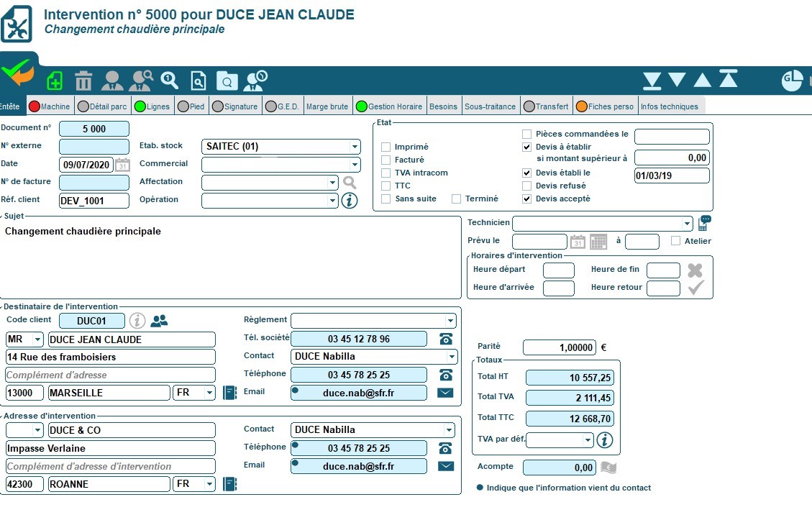This screenshot has width=812, height=515.
Task: Toggle the Imprimé checkbox
Action: point(386,147)
